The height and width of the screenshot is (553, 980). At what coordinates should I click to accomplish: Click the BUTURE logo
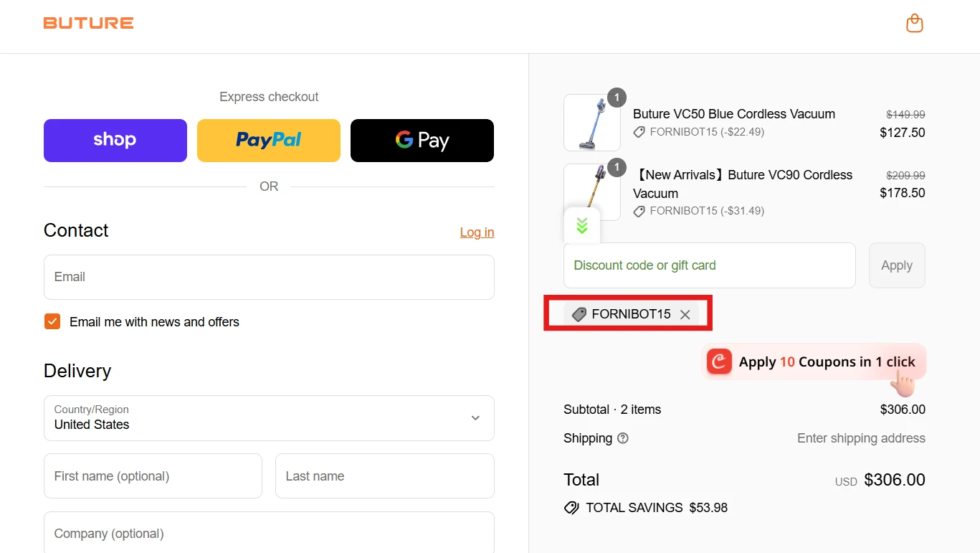(x=88, y=23)
